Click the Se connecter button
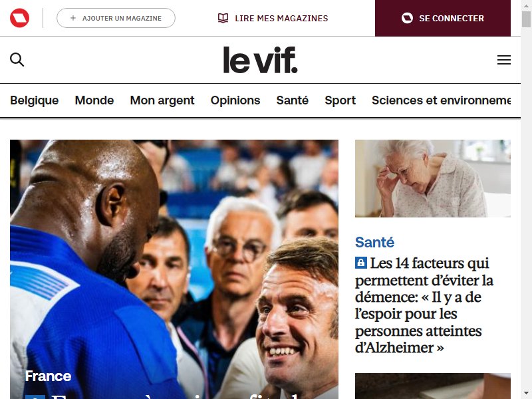Viewport: 532px width, 399px height. tap(443, 18)
